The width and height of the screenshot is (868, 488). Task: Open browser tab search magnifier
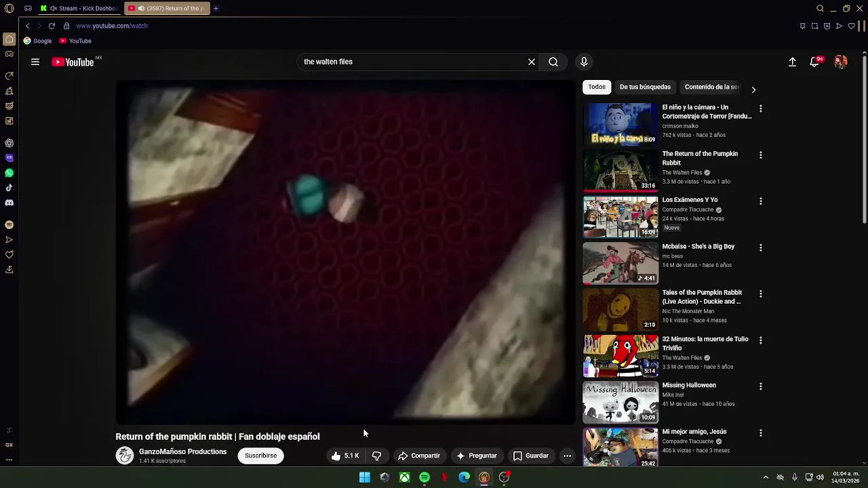(820, 8)
